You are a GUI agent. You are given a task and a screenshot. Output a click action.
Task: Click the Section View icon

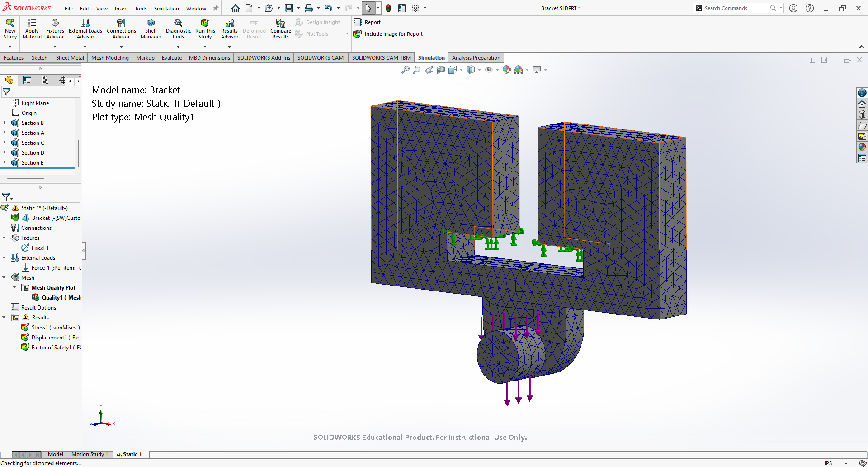tap(441, 70)
